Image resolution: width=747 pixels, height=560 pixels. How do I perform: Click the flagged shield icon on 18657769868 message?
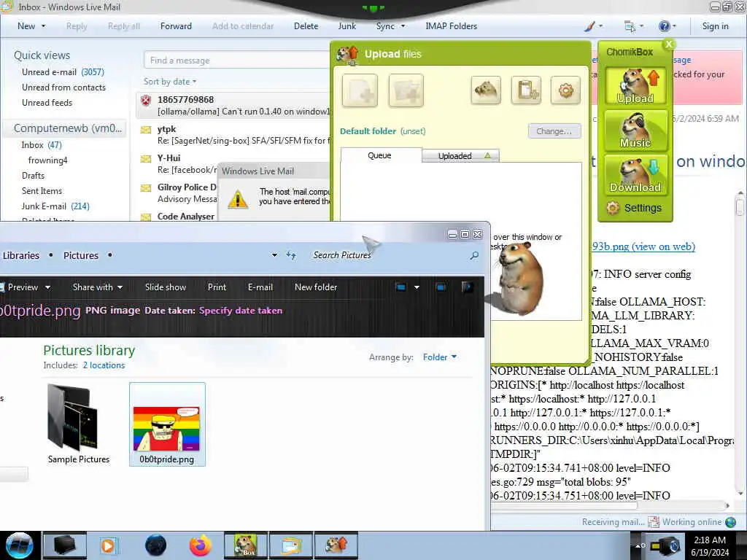pyautogui.click(x=146, y=101)
